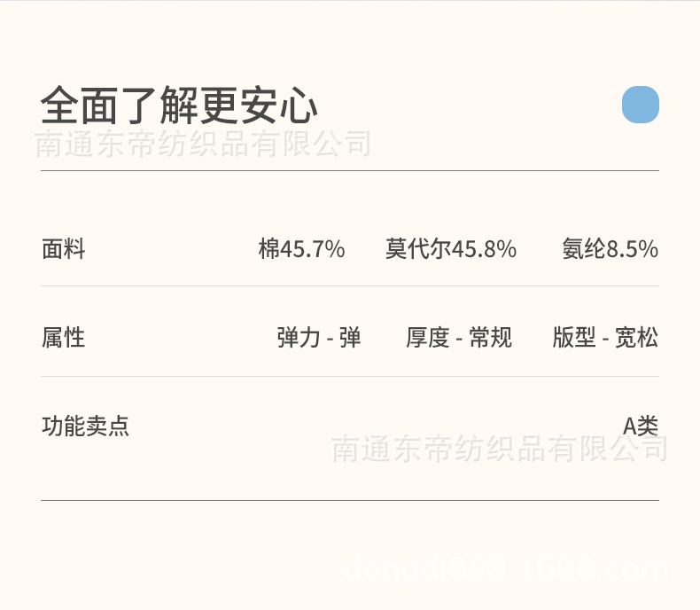Click the 莫代尔45.8% composition value

(x=450, y=249)
